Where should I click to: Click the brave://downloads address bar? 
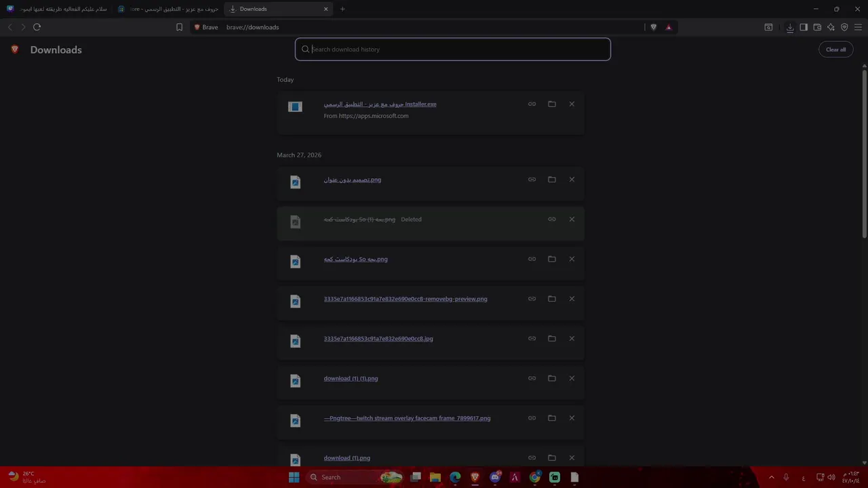pyautogui.click(x=420, y=27)
